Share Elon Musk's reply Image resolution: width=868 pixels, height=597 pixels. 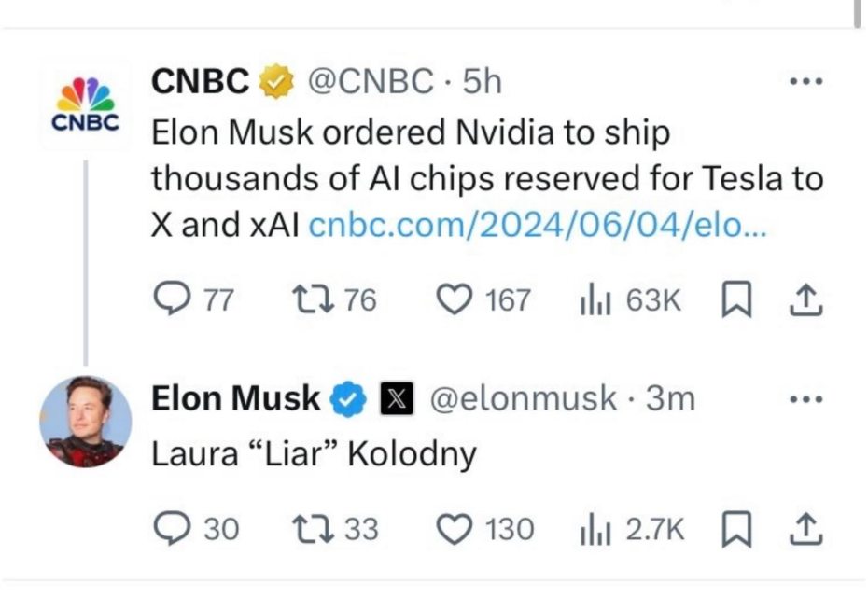(806, 530)
